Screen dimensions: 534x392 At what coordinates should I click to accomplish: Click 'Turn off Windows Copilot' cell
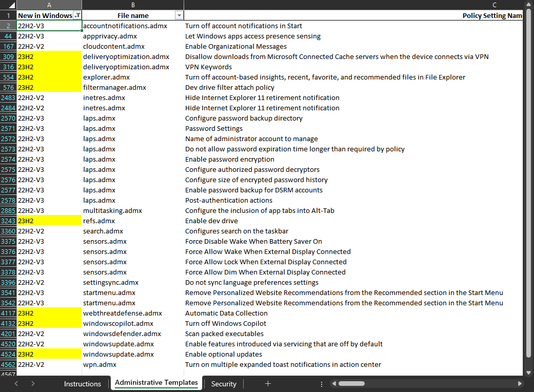click(x=353, y=323)
